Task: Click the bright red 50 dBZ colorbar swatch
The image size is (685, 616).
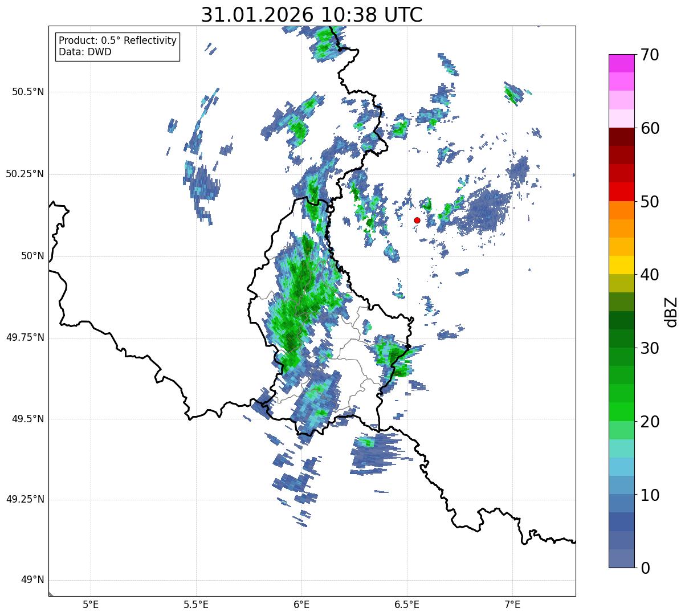Action: pos(621,191)
